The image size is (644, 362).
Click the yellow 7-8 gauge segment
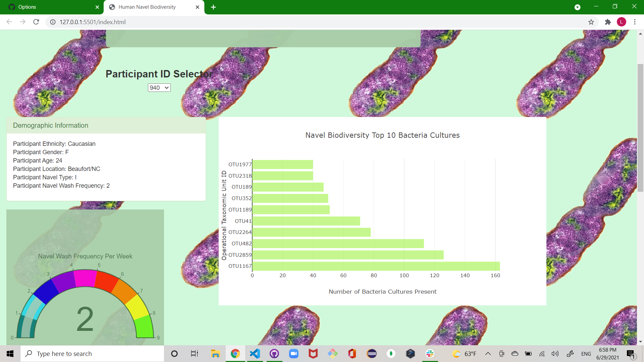point(138,307)
